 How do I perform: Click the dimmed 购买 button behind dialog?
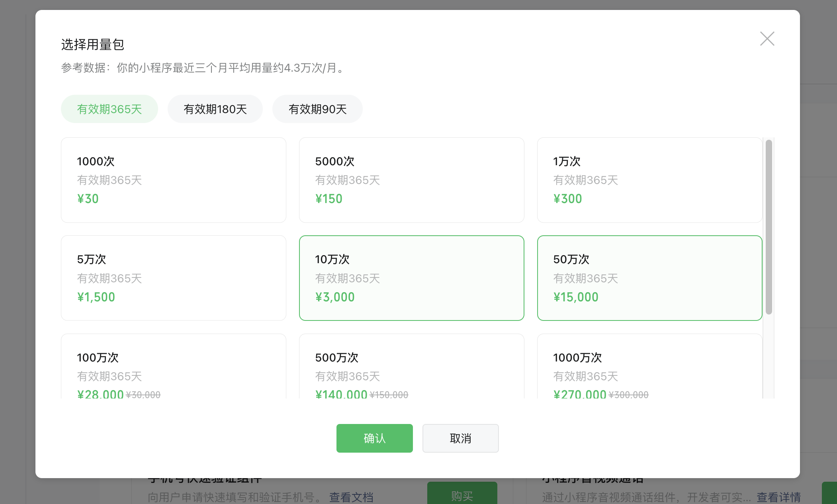pos(462,495)
